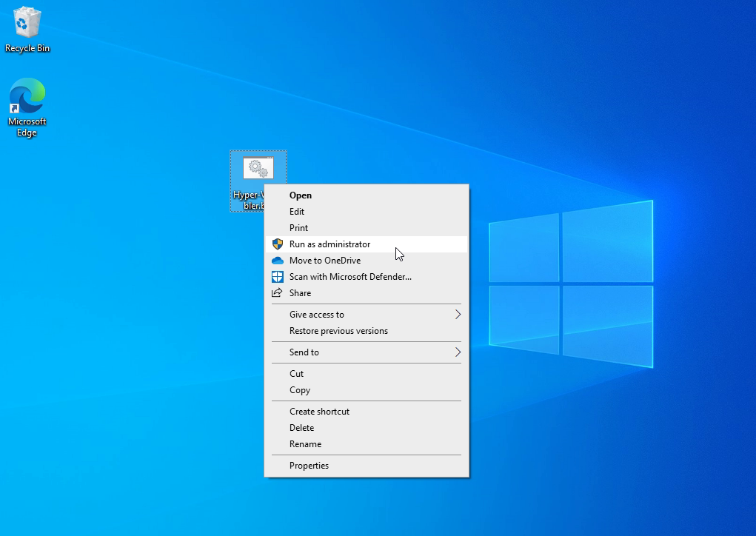The image size is (756, 536).
Task: Choose Delete from the context menu
Action: [x=367, y=428]
